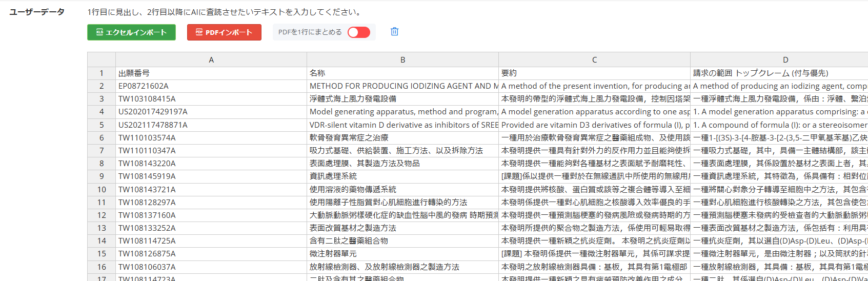The height and width of the screenshot is (281, 868).
Task: Click the Excel import button
Action: coord(131,32)
